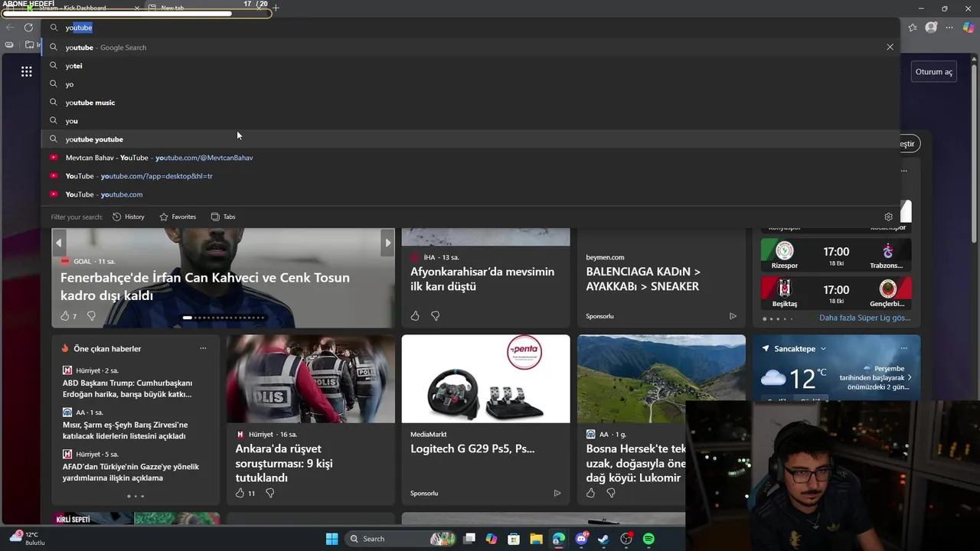The height and width of the screenshot is (551, 980).
Task: Dislike the Fenerbahçe headline story
Action: (91, 316)
